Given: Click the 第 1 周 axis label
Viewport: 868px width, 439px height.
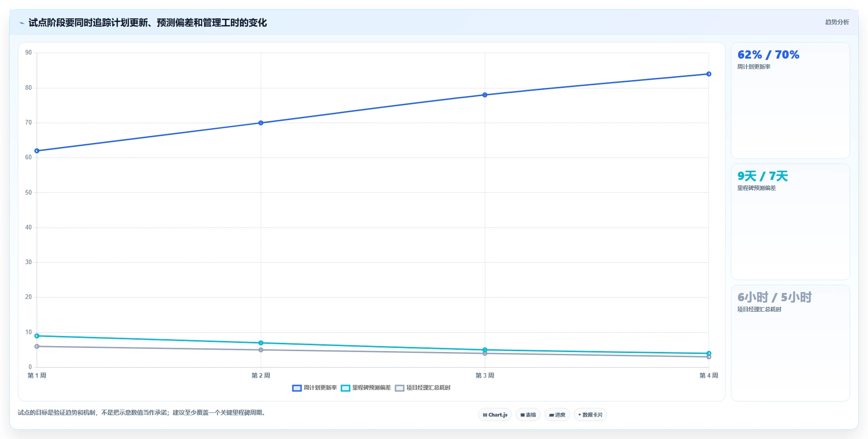Looking at the screenshot, I should tap(37, 375).
